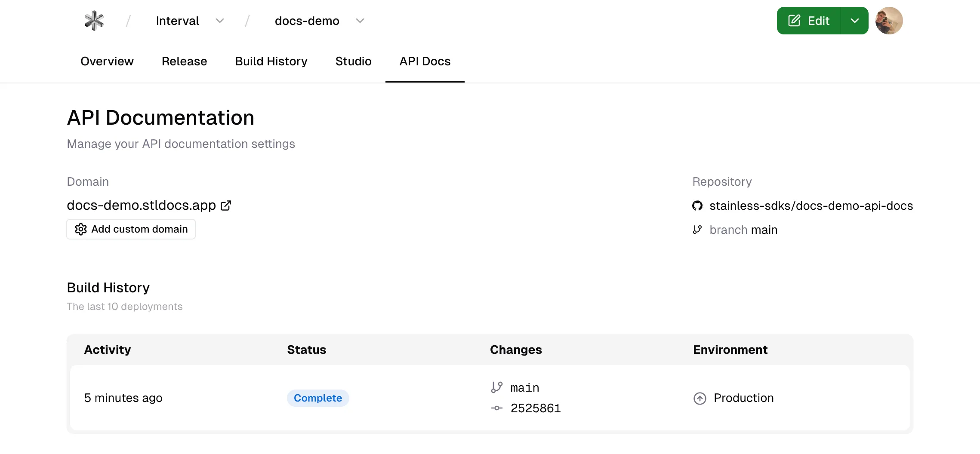
Task: Click the Stainless asterisk logo
Action: pos(94,20)
